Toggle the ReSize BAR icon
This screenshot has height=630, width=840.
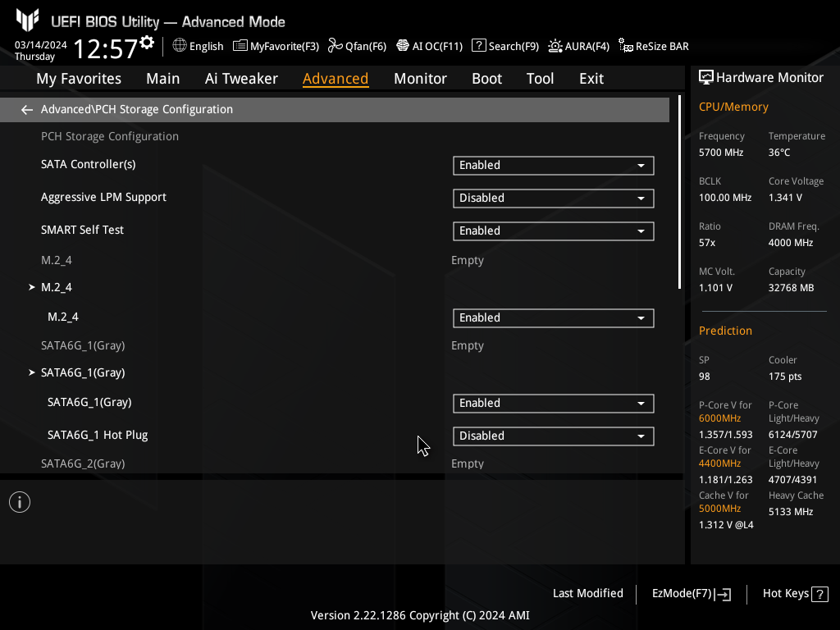(x=625, y=46)
